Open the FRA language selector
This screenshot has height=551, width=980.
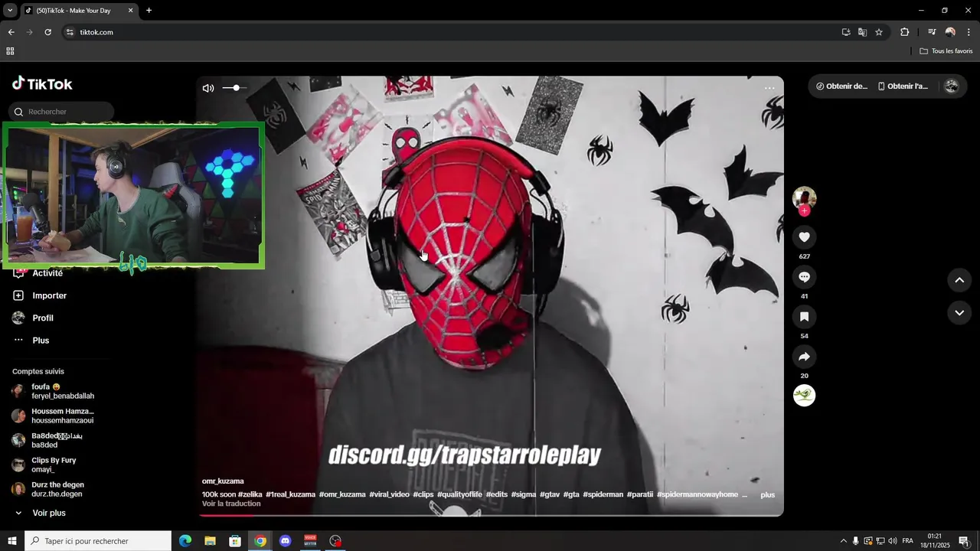coord(907,541)
